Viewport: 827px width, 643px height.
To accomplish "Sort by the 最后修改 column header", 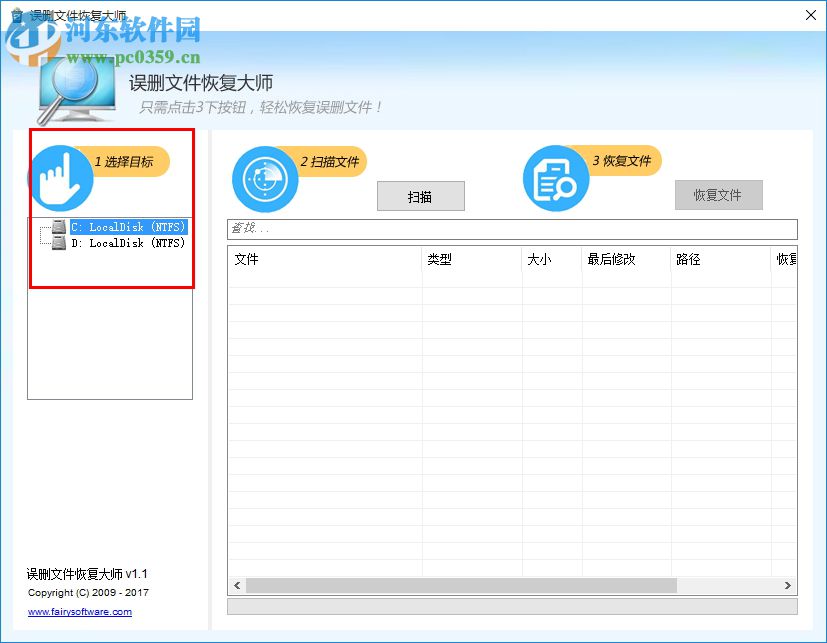I will (x=610, y=259).
